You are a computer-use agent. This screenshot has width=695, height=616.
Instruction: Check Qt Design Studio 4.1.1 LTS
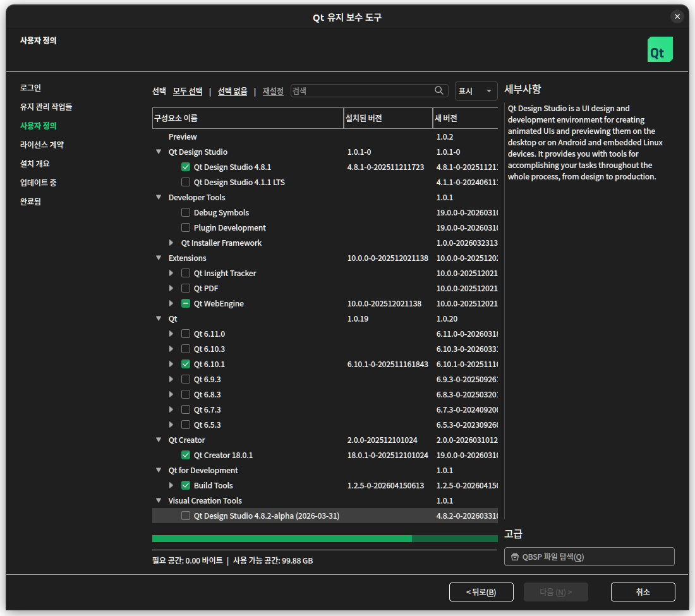click(x=186, y=182)
